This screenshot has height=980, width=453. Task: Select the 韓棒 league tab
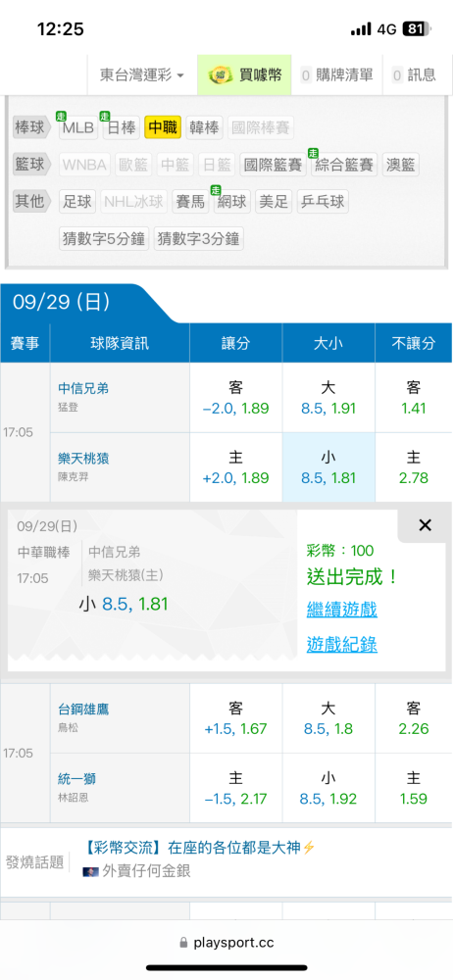205,128
